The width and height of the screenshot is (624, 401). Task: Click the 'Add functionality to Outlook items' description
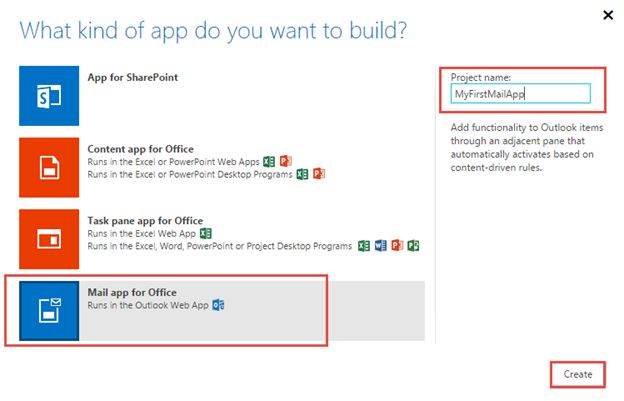527,148
